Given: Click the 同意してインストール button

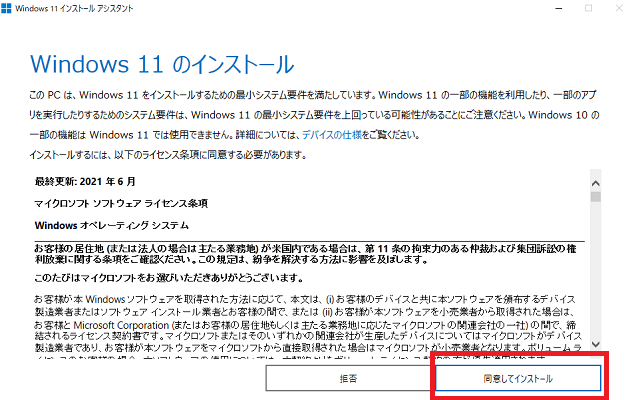Looking at the screenshot, I should (518, 378).
